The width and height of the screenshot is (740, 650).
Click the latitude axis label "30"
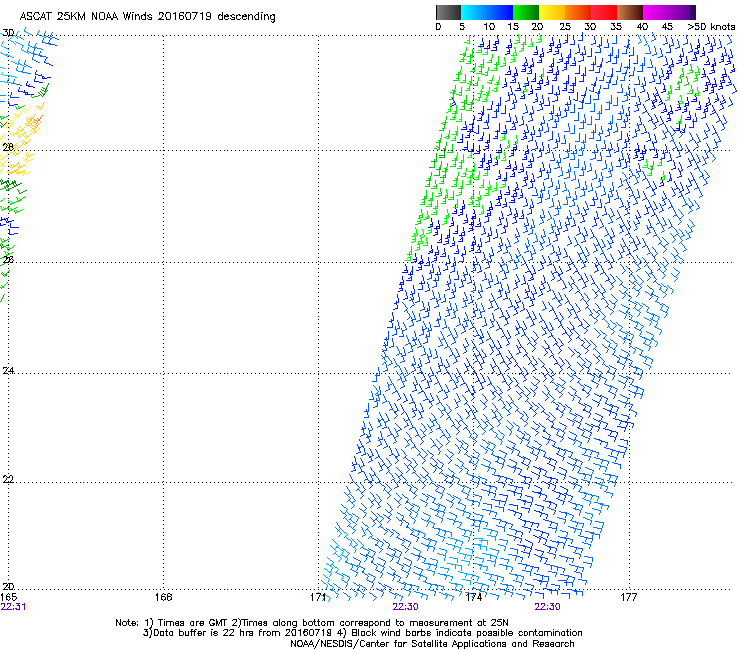(8, 33)
